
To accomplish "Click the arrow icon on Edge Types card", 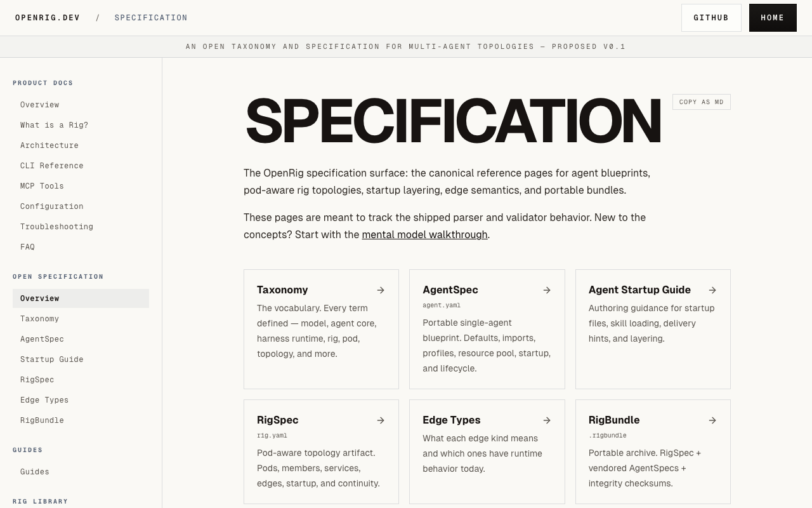I will (x=547, y=420).
